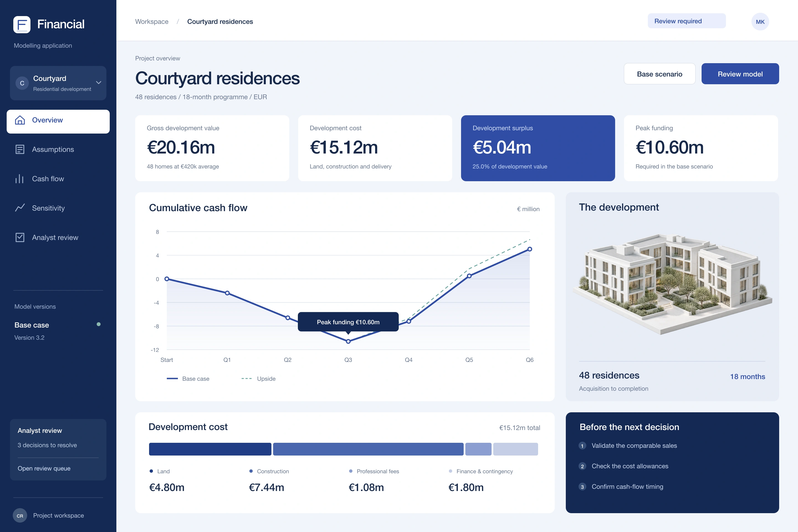The image size is (798, 532).
Task: Click the Overview house icon
Action: (20, 120)
